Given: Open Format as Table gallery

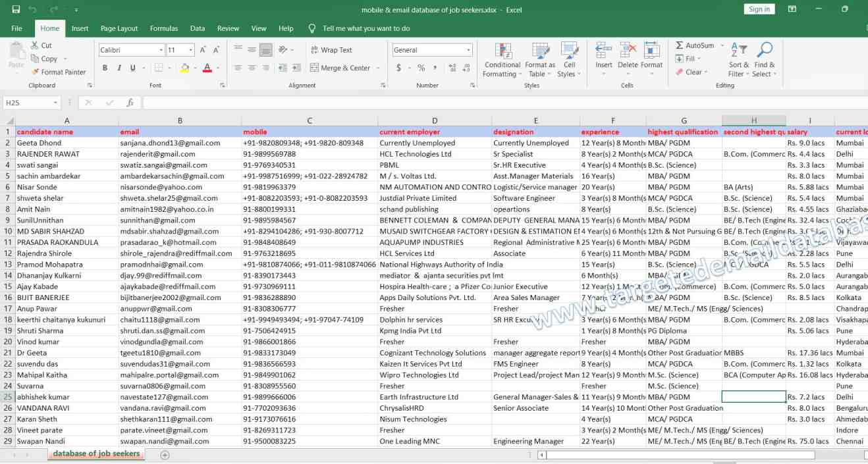Looking at the screenshot, I should click(540, 60).
